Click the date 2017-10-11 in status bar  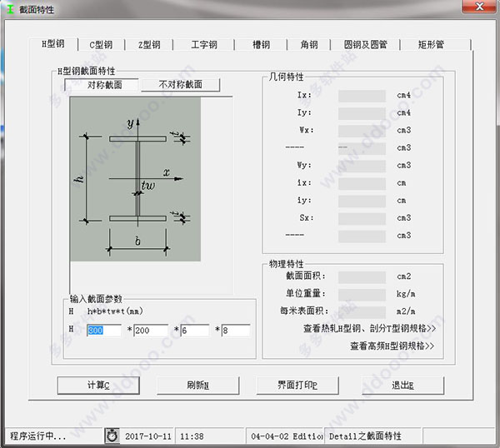(x=148, y=436)
